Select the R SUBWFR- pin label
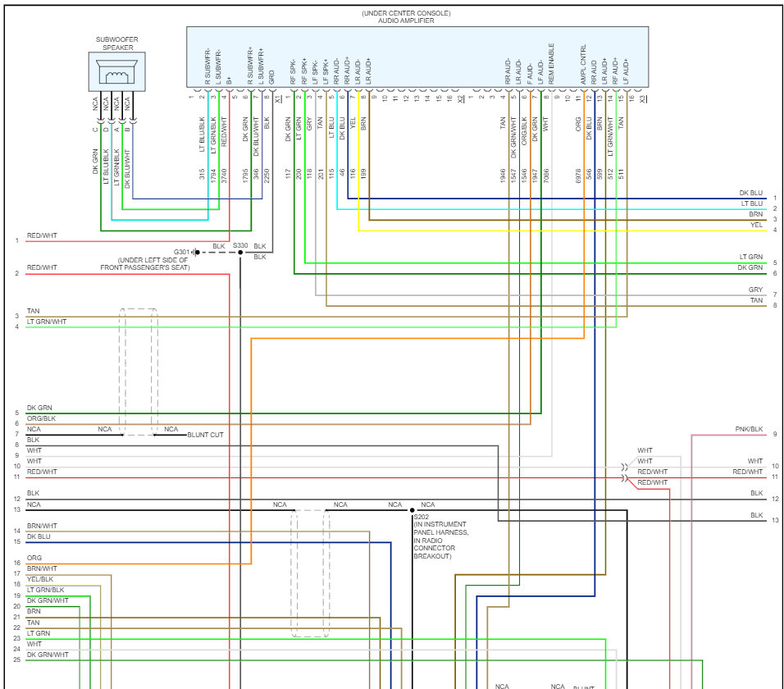This screenshot has height=689, width=784. [x=207, y=66]
